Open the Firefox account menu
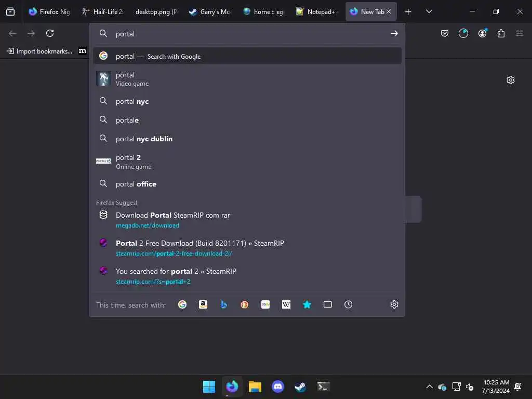Viewport: 532px width, 399px height. (x=482, y=33)
